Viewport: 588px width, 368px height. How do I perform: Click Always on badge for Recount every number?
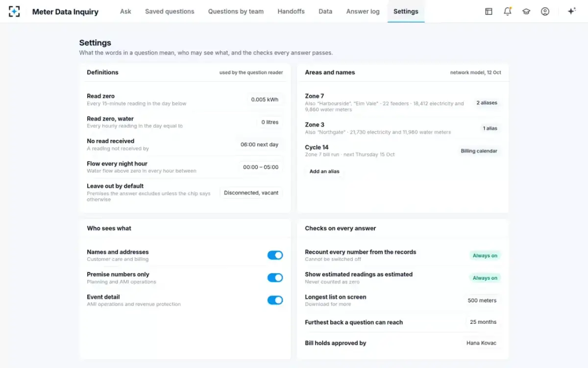(x=485, y=256)
